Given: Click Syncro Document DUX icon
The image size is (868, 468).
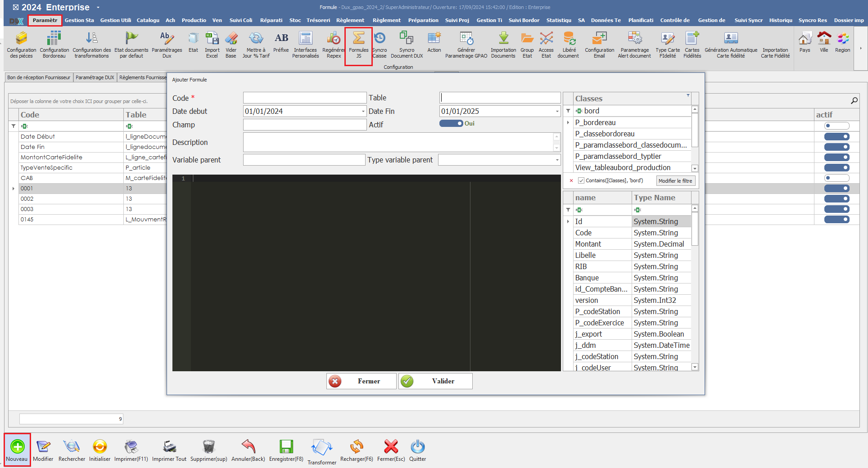Looking at the screenshot, I should coord(407,45).
